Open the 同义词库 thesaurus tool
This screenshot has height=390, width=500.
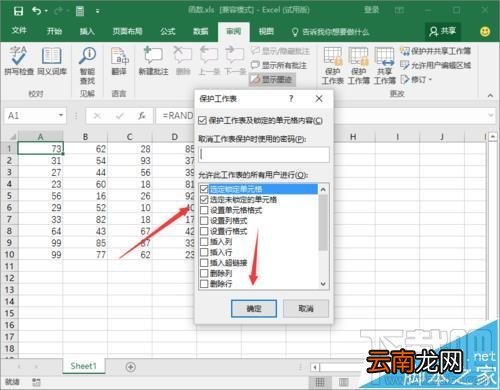[x=52, y=61]
